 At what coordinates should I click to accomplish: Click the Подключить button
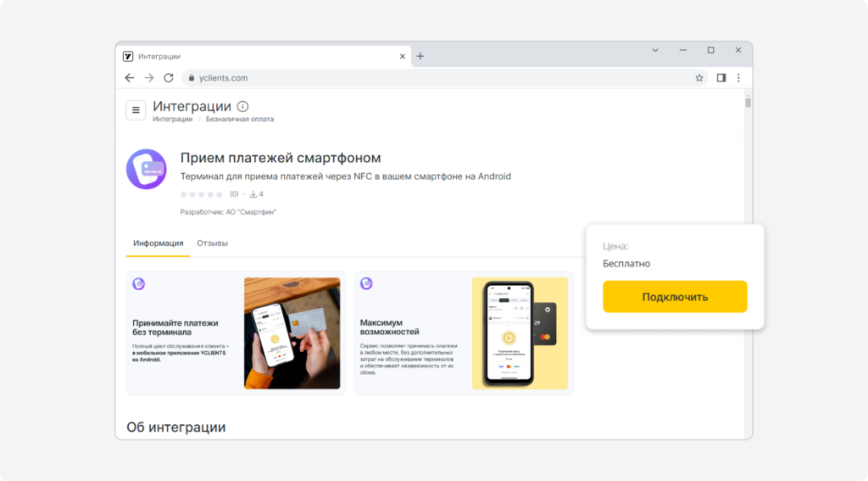[x=675, y=296]
